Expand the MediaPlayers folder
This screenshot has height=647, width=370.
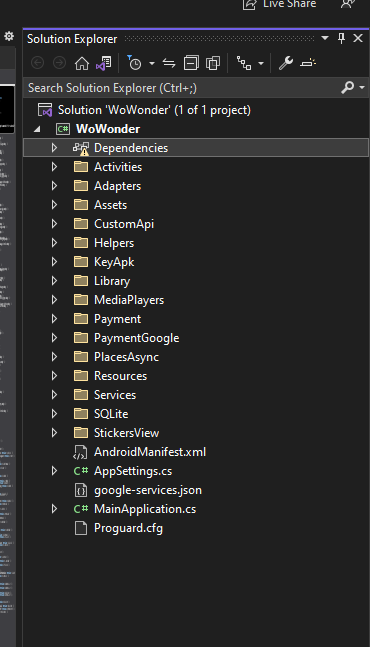pos(54,300)
